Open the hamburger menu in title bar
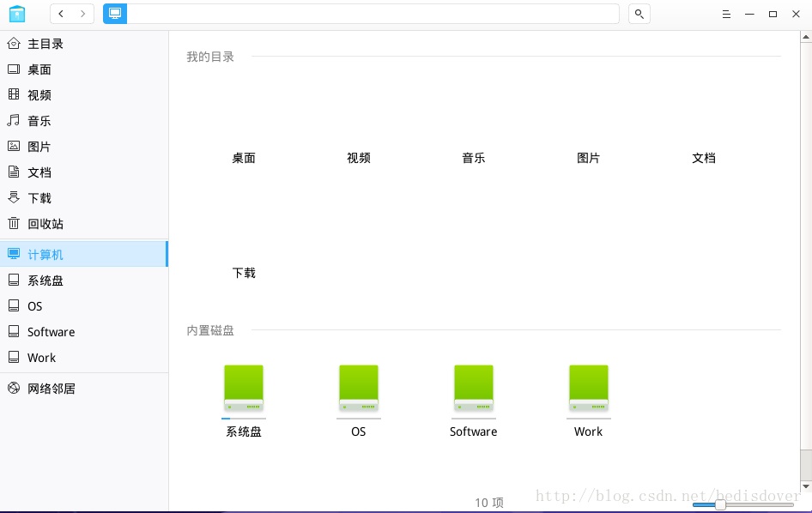This screenshot has height=513, width=812. (726, 14)
